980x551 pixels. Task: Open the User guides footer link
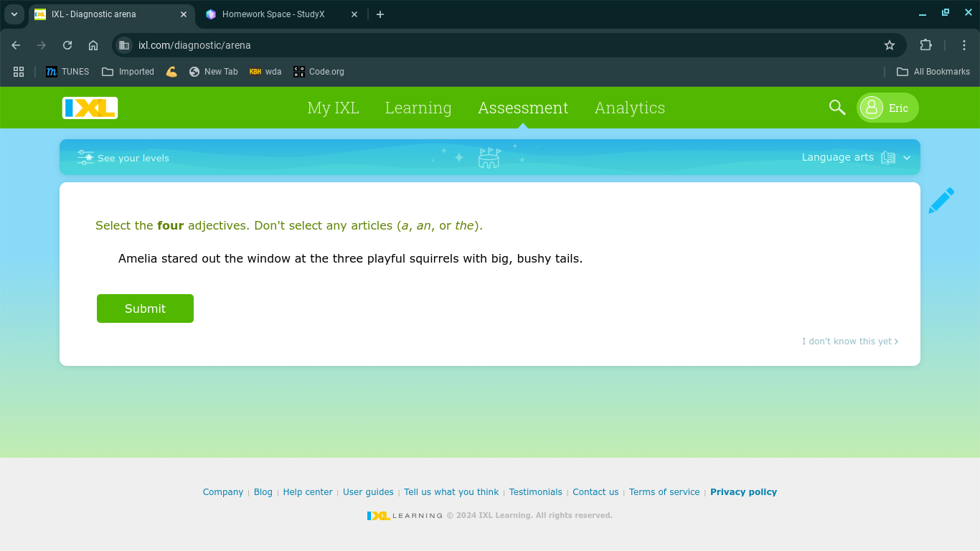coord(368,492)
